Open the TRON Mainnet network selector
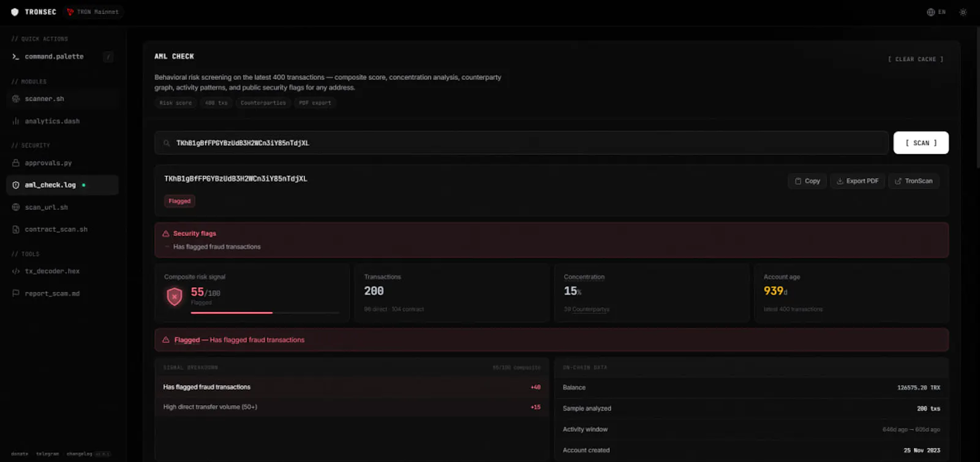This screenshot has height=462, width=980. [93, 12]
